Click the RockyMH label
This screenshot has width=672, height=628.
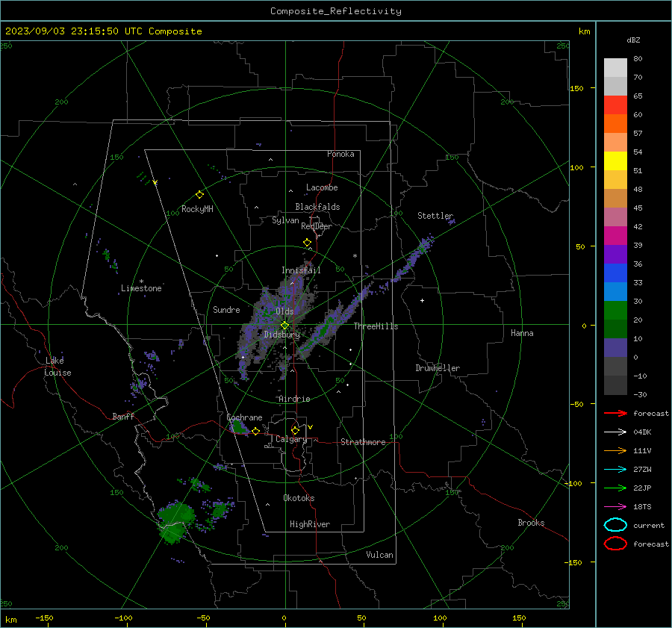pos(197,209)
